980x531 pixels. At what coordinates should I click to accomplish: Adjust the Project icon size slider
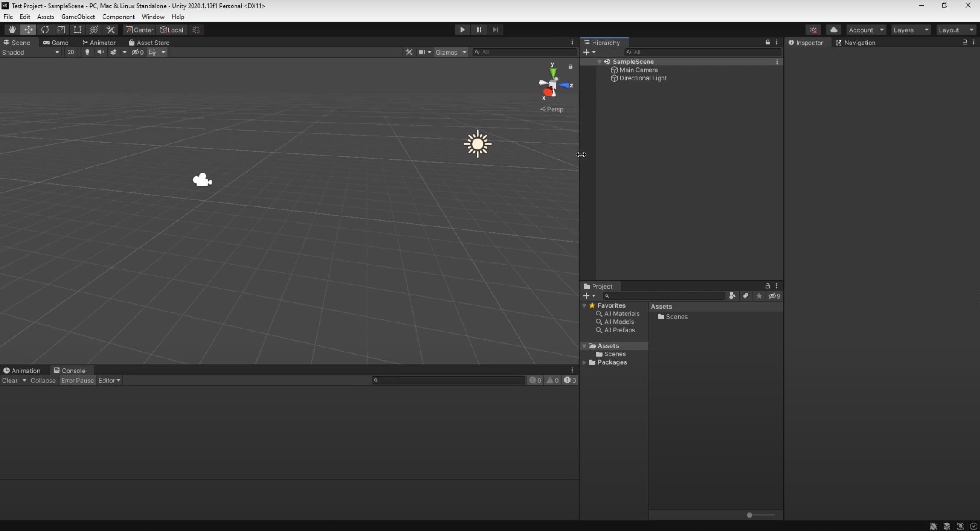coord(749,515)
